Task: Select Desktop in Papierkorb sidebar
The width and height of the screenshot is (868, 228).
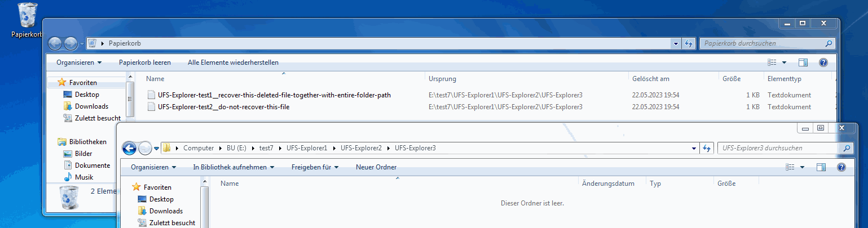Action: [81, 95]
